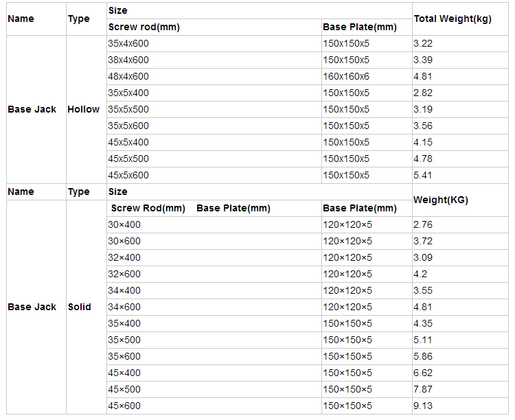
Task: Select the 2.76 weight cell
Action: point(423,224)
